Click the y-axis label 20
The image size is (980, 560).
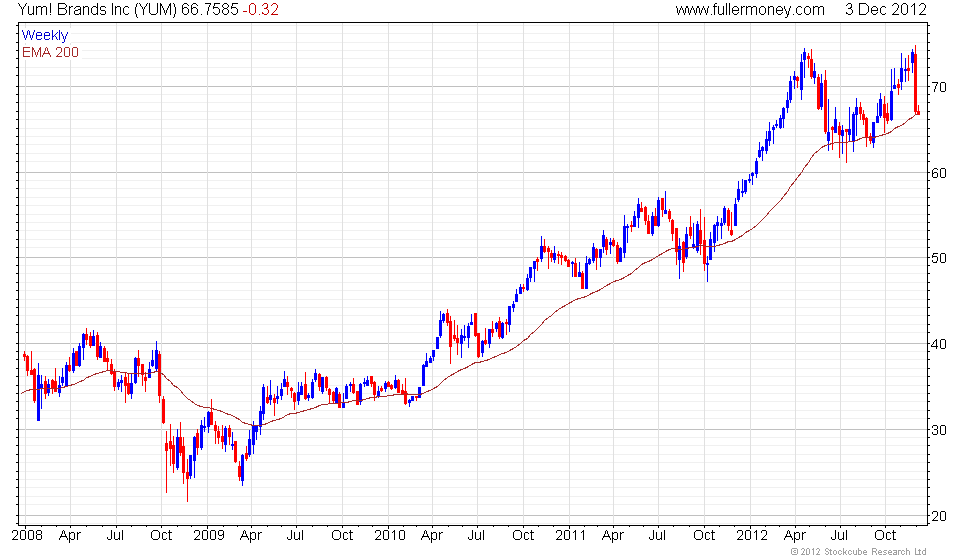tap(939, 516)
